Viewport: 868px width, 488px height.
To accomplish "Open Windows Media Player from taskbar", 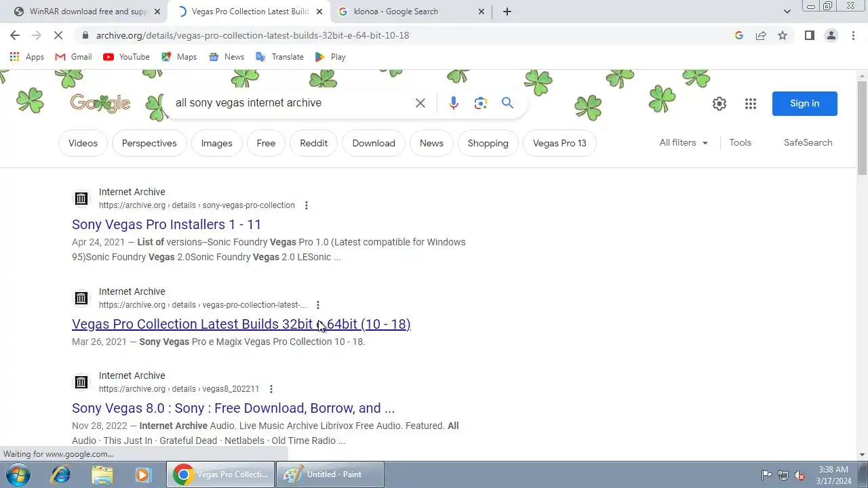I will (x=142, y=474).
